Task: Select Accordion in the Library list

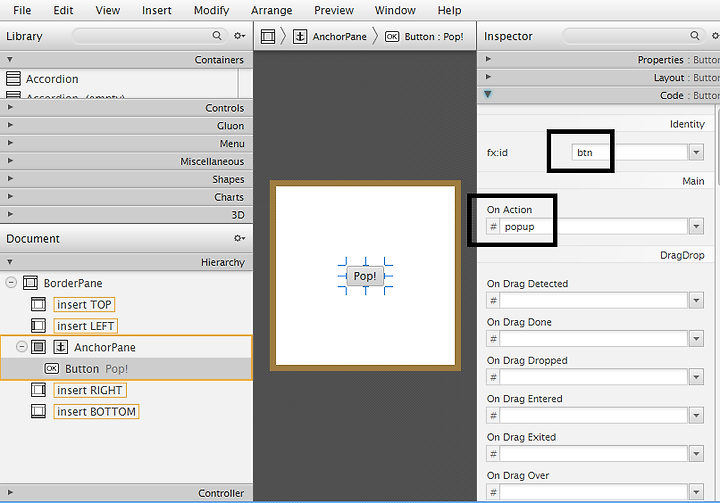Action: [x=52, y=79]
